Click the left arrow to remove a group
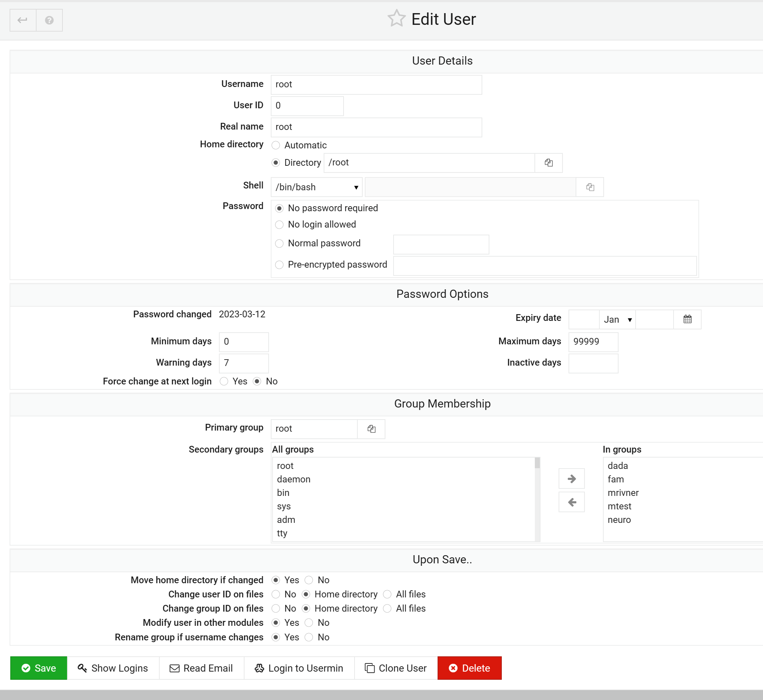This screenshot has height=700, width=763. (571, 502)
